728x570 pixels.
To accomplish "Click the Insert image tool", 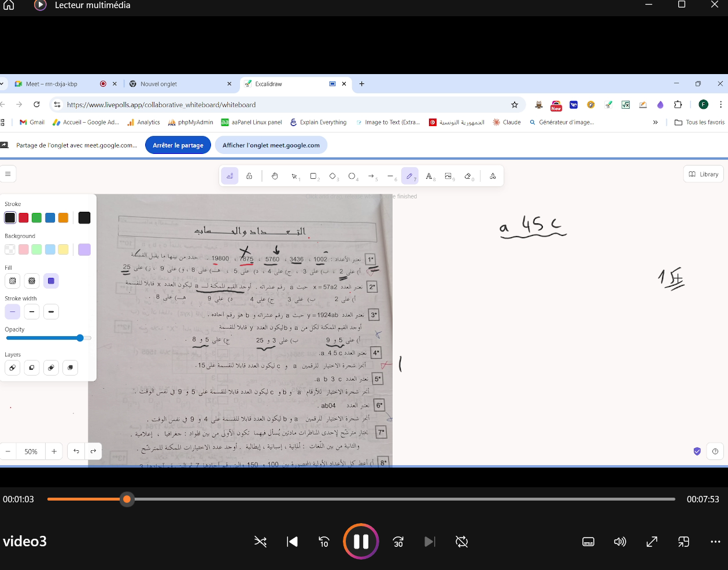I will click(x=448, y=176).
